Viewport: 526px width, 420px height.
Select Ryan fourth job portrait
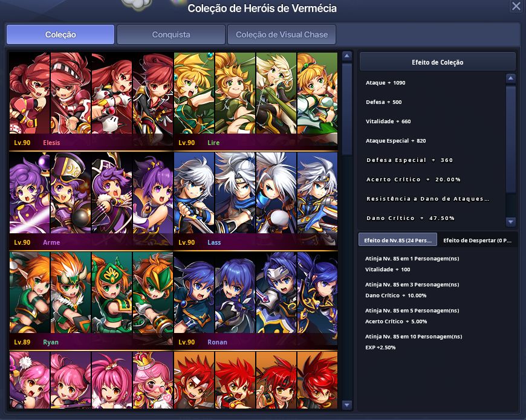(x=152, y=292)
